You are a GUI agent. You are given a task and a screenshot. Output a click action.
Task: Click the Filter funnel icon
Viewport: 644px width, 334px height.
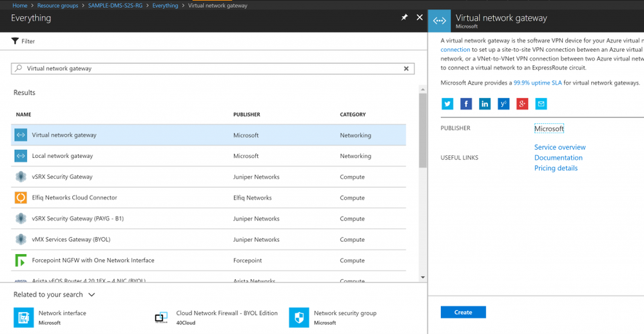pos(15,41)
